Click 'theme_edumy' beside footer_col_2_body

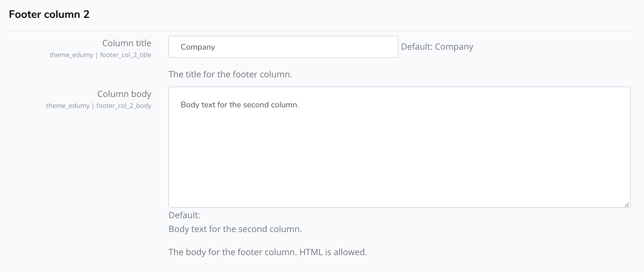(x=68, y=106)
